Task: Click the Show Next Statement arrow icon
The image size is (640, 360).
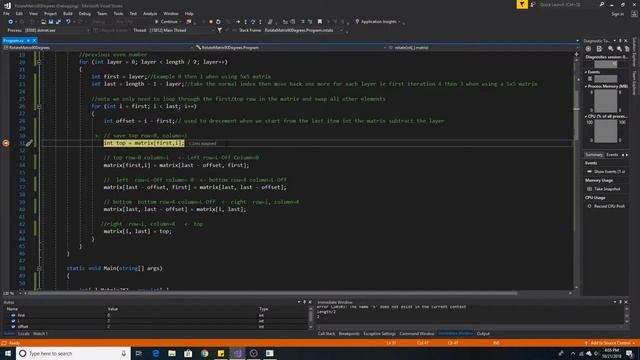Action: pyautogui.click(x=238, y=22)
